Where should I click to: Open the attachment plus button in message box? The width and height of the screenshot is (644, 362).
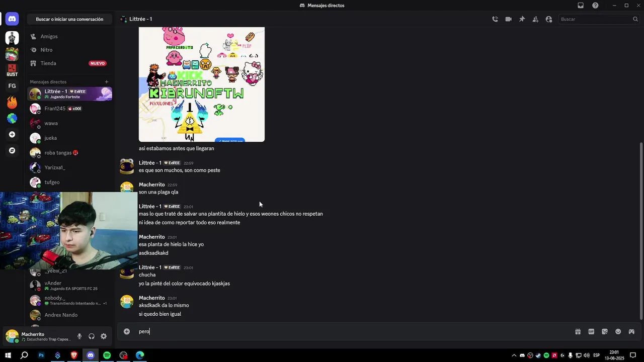point(127,331)
